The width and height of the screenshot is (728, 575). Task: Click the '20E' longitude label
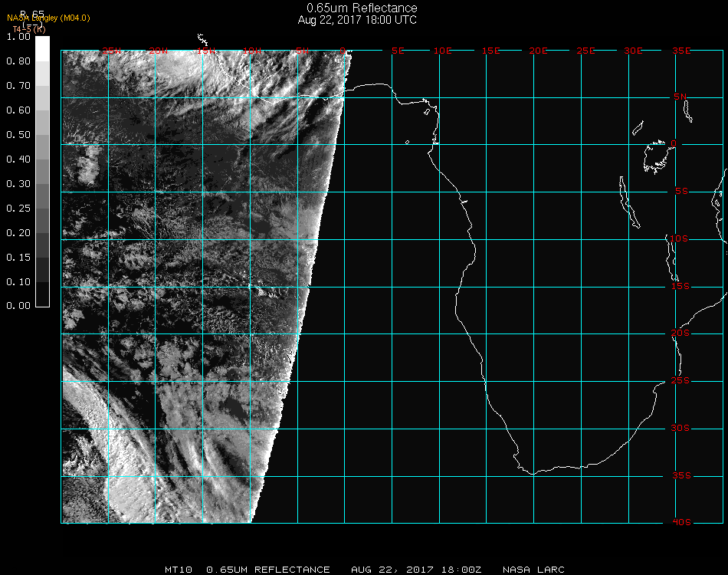pos(539,51)
